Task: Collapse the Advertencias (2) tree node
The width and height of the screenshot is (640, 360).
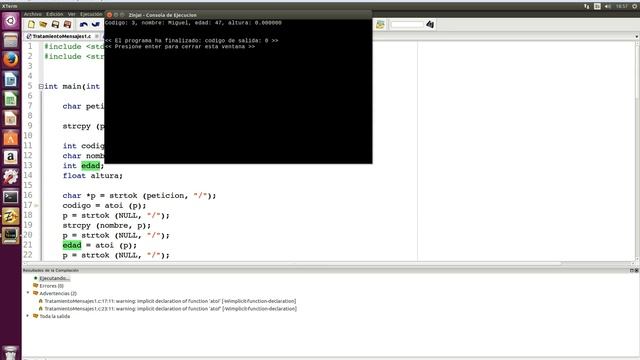Action: (28, 293)
